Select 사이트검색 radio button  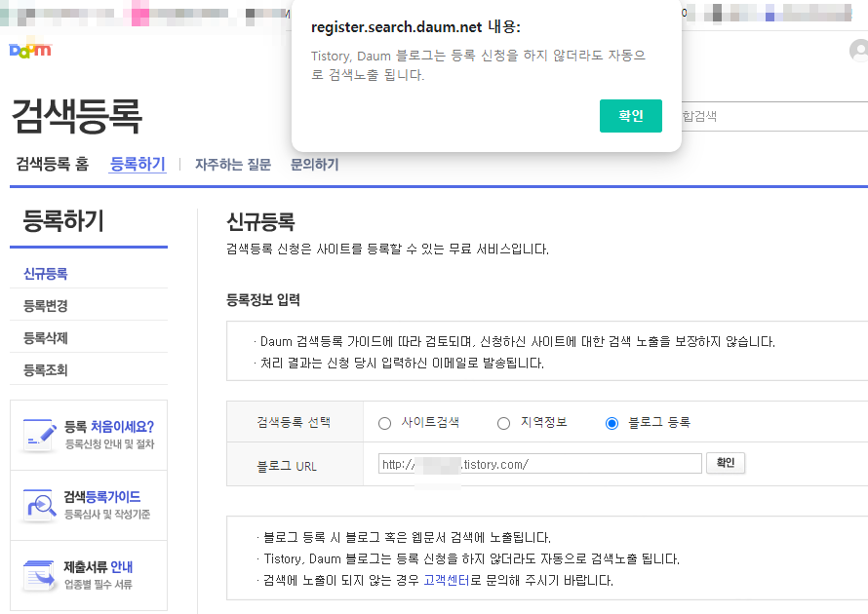[x=384, y=424]
